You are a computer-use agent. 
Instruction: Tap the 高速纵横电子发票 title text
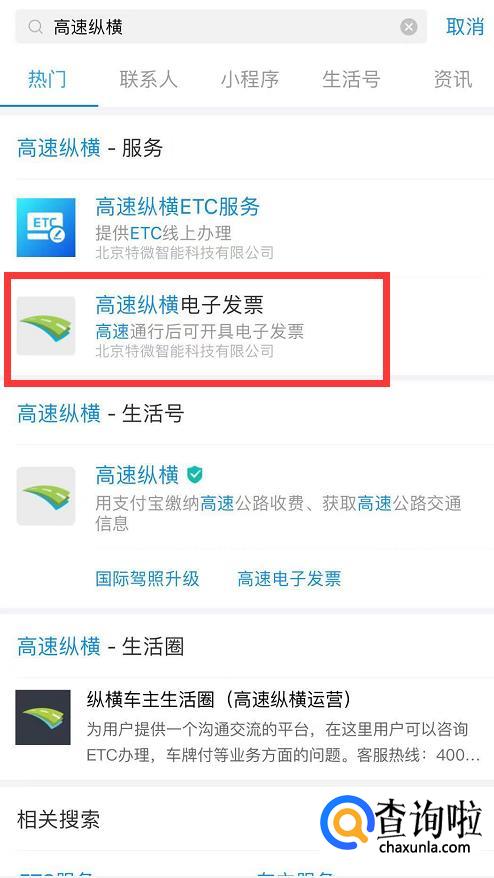point(179,306)
